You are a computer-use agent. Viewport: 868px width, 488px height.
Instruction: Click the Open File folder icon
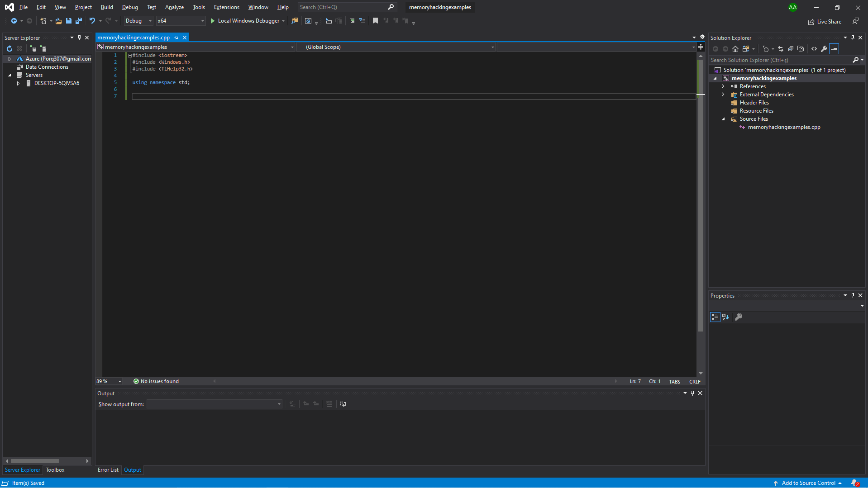point(58,21)
